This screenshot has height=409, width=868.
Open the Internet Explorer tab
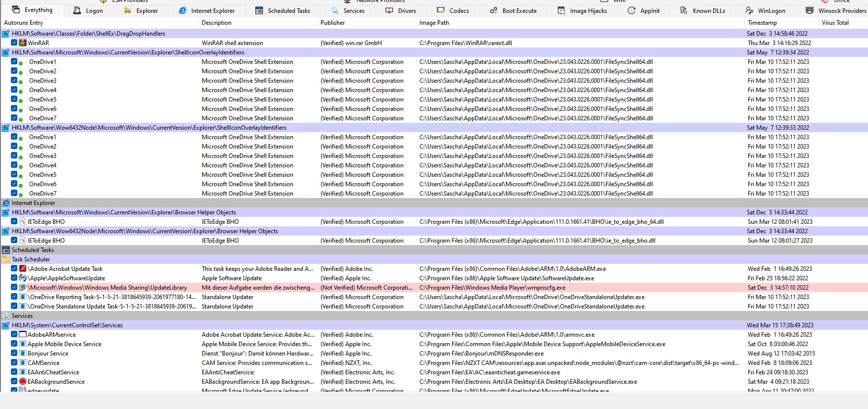[207, 10]
